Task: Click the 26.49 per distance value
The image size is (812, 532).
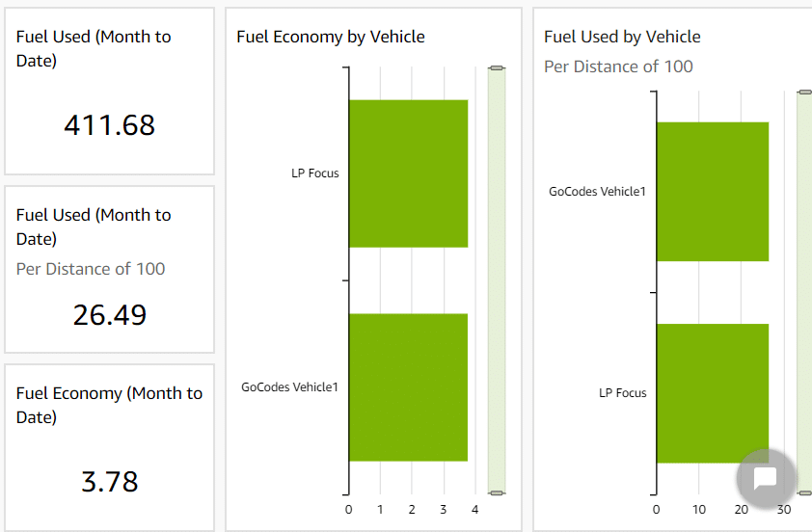Action: click(x=109, y=315)
